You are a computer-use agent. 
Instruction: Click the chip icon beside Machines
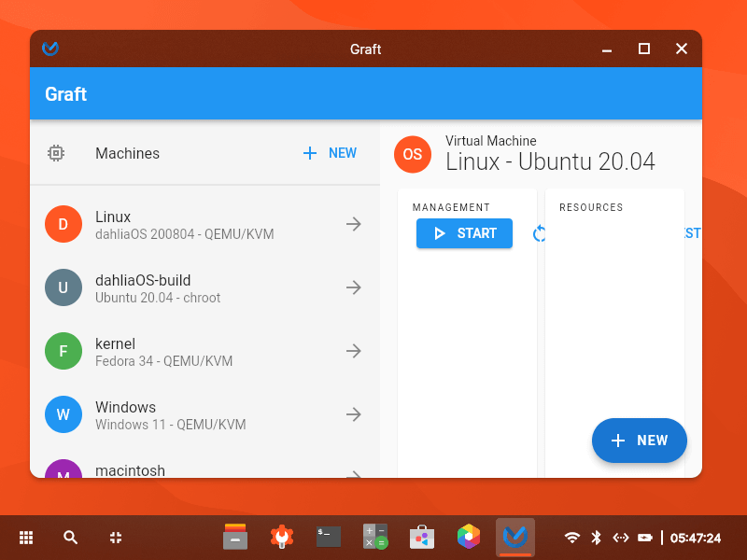[56, 153]
